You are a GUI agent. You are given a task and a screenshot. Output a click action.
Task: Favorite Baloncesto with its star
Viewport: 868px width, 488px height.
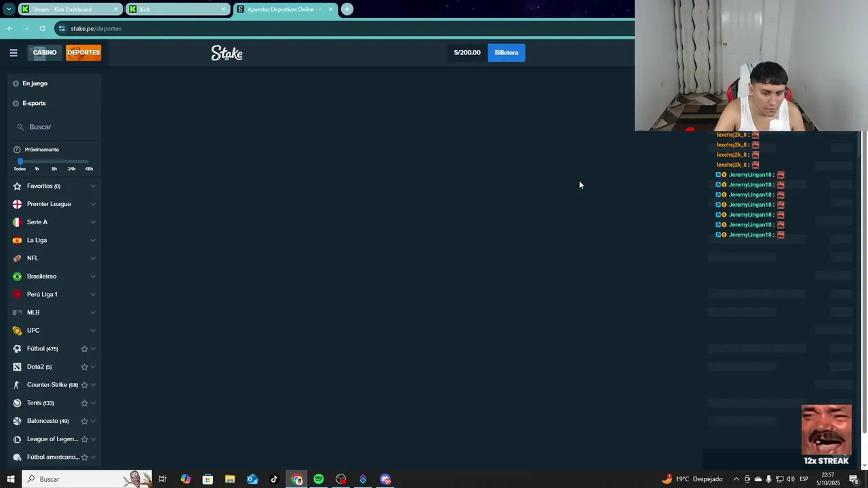point(84,421)
